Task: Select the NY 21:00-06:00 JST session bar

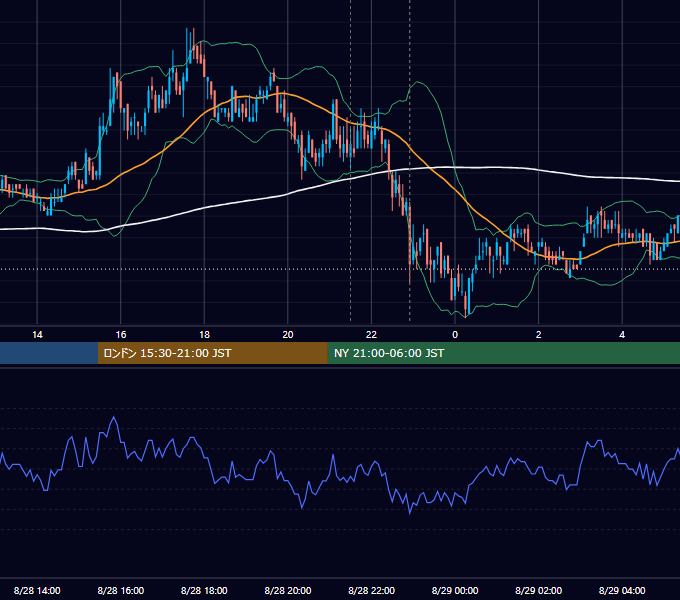Action: (503, 353)
